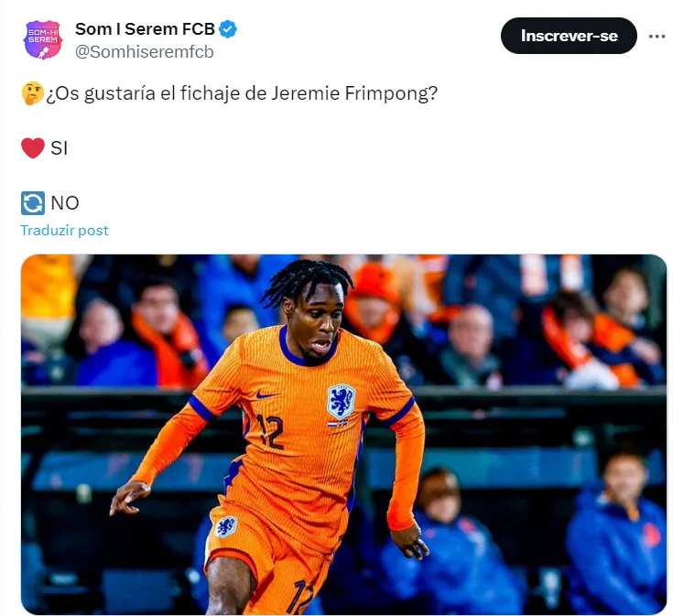Click the number 12 on the shirt
The width and height of the screenshot is (673, 616).
coord(269,431)
